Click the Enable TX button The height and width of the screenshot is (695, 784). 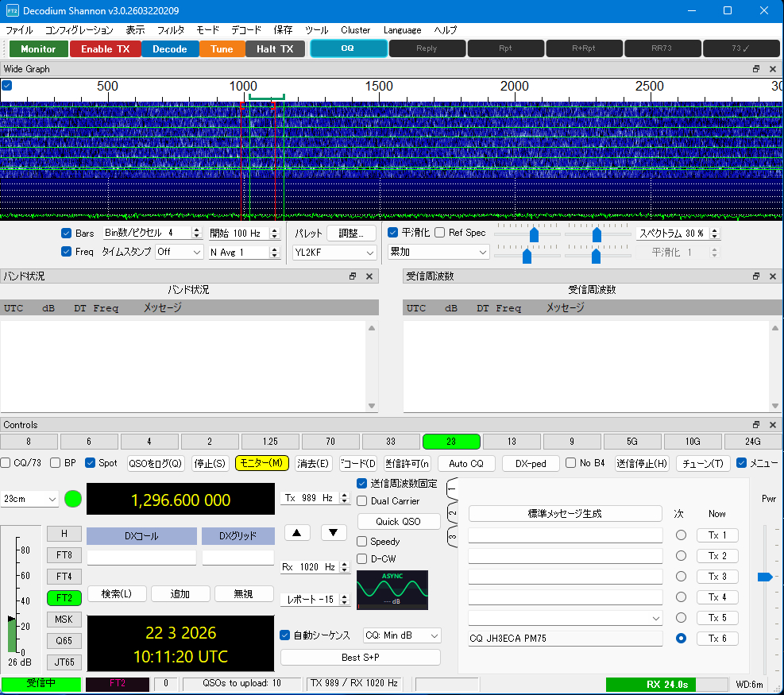(x=106, y=49)
